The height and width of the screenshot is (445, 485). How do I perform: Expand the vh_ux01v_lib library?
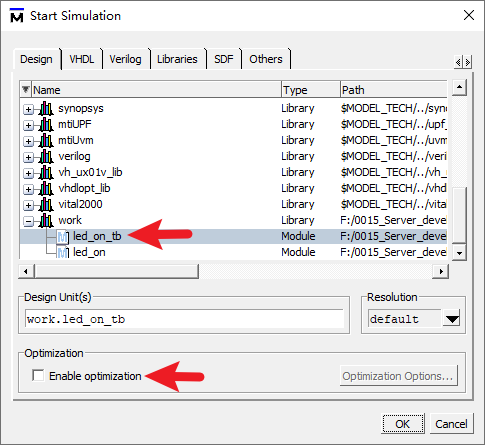pos(28,173)
